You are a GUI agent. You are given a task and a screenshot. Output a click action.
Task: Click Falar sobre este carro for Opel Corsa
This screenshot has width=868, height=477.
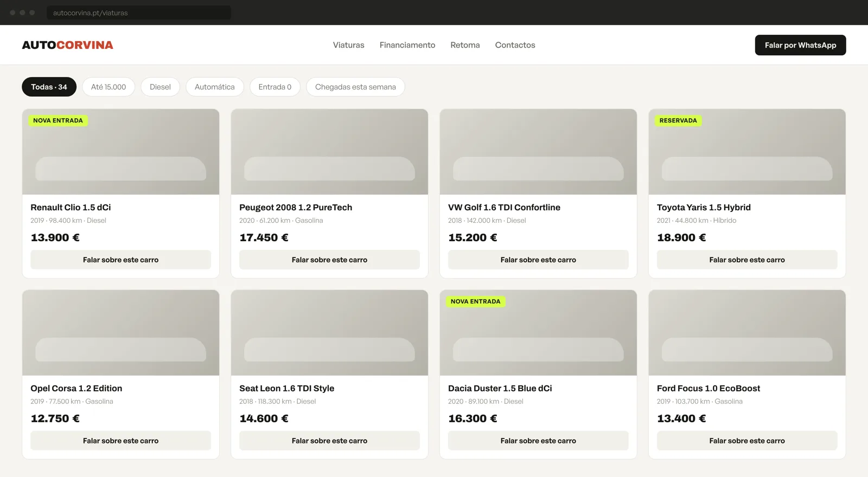coord(121,441)
